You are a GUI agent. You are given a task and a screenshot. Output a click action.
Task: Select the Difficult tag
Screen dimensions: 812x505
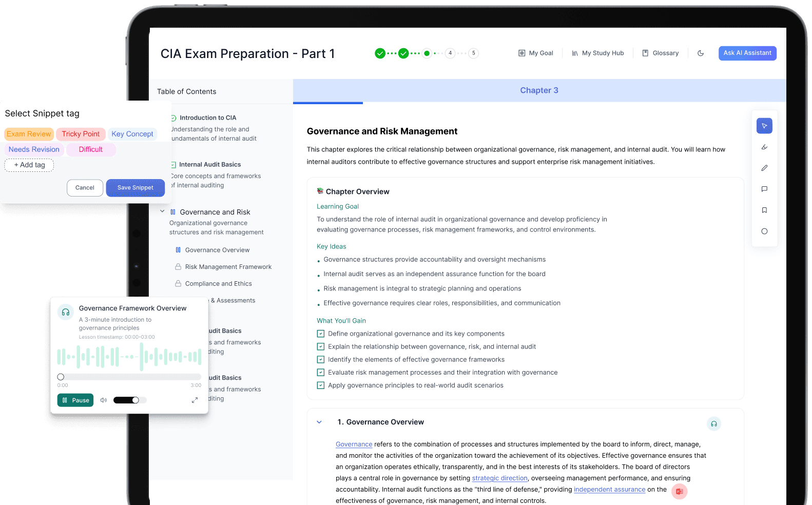(x=91, y=149)
